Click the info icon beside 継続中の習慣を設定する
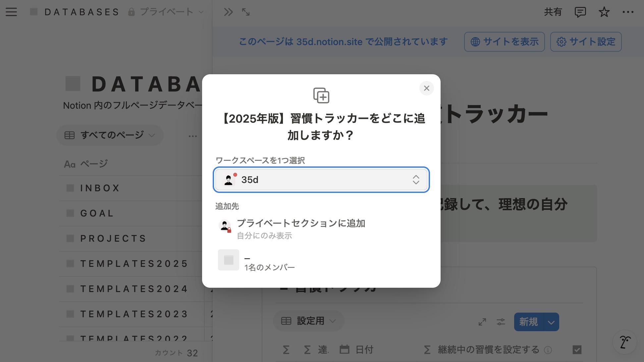 coord(548,350)
